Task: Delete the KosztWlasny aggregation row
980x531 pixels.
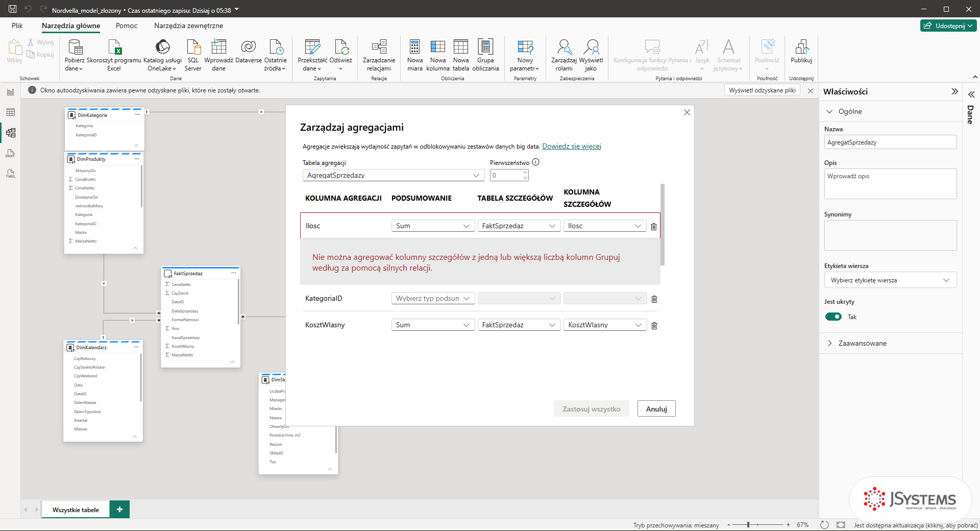Action: (654, 325)
